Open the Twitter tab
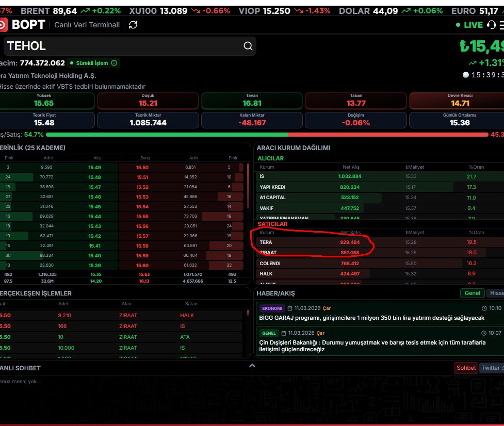 click(492, 368)
